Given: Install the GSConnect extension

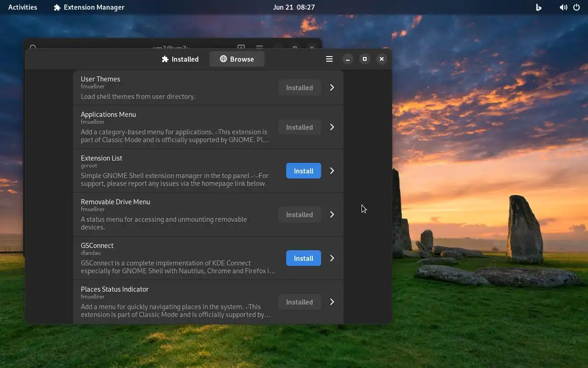Looking at the screenshot, I should coord(304,258).
